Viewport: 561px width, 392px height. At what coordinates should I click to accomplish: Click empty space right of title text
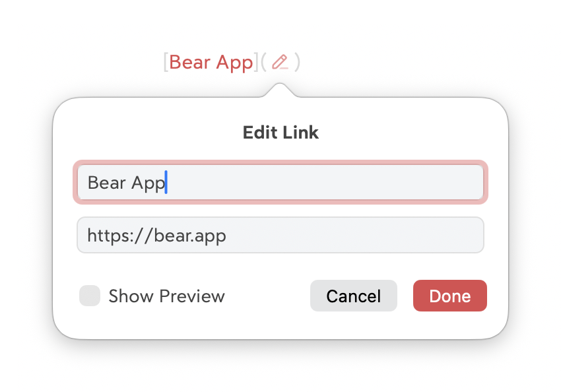click(330, 182)
